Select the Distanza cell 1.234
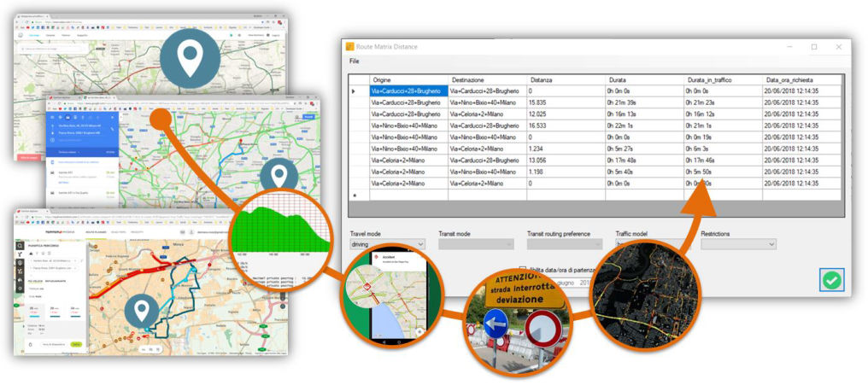The height and width of the screenshot is (391, 868). [x=566, y=149]
